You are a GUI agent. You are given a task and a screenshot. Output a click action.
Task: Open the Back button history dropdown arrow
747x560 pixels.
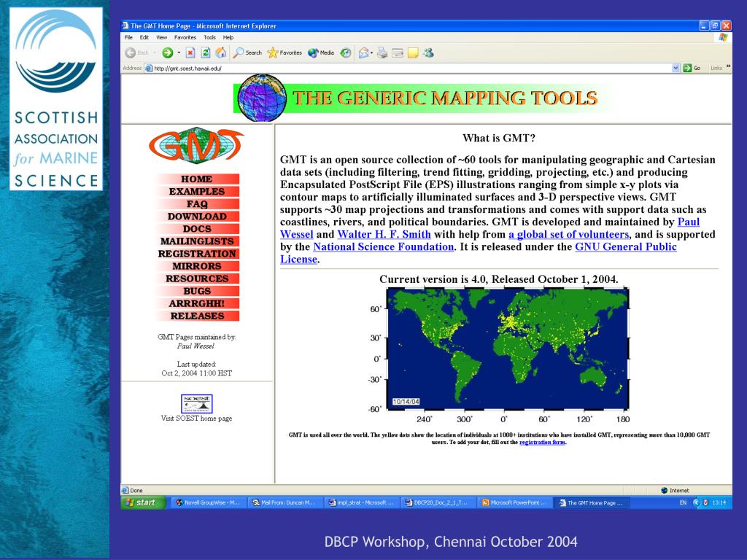coord(155,52)
